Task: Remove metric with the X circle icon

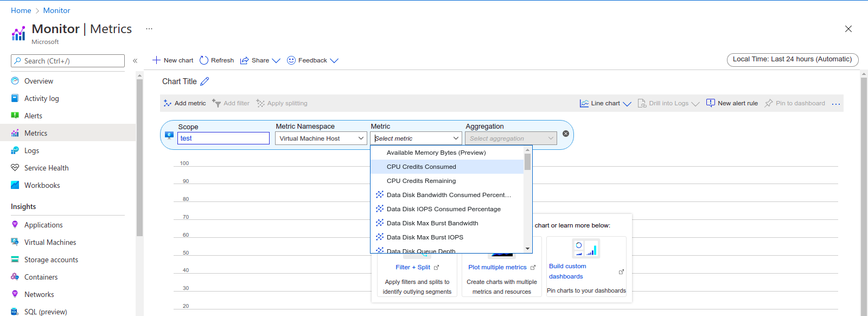Action: [x=566, y=134]
